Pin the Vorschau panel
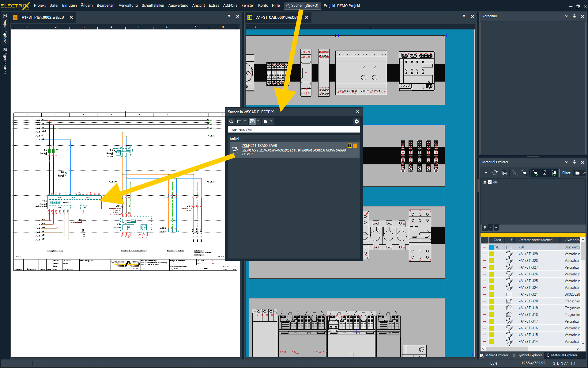Viewport: 588px width, 368px height. tap(574, 16)
